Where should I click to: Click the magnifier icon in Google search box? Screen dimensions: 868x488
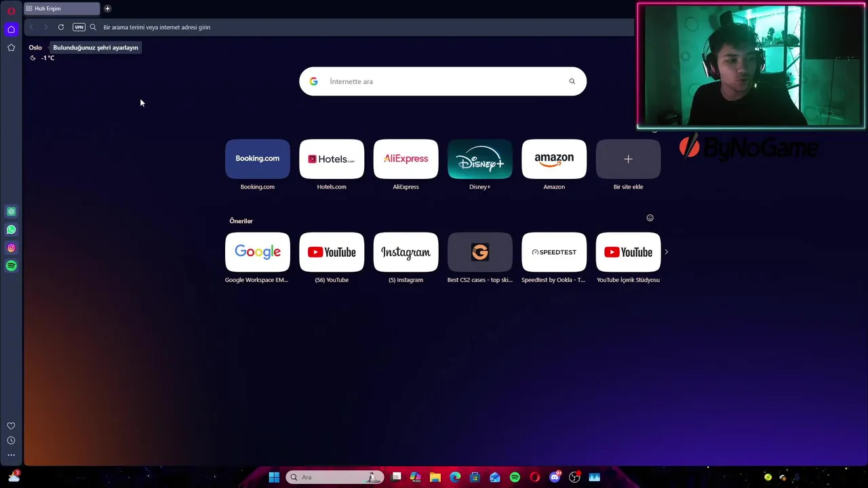click(572, 81)
